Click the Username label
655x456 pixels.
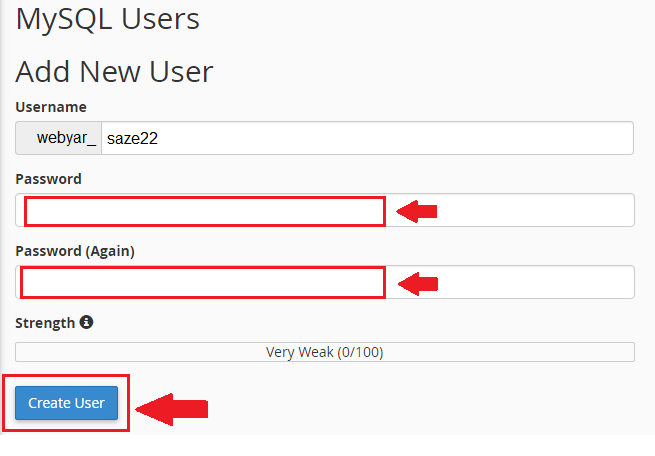tap(51, 107)
